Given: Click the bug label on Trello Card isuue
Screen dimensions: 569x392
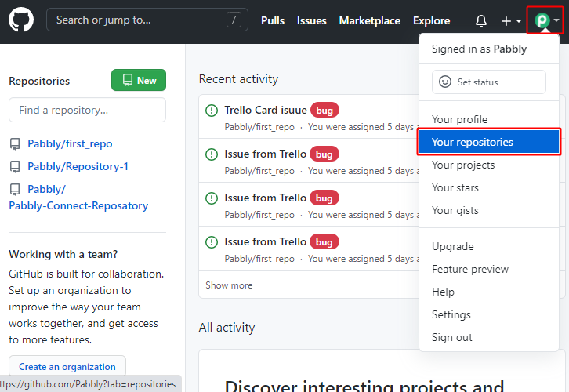Looking at the screenshot, I should [x=324, y=111].
